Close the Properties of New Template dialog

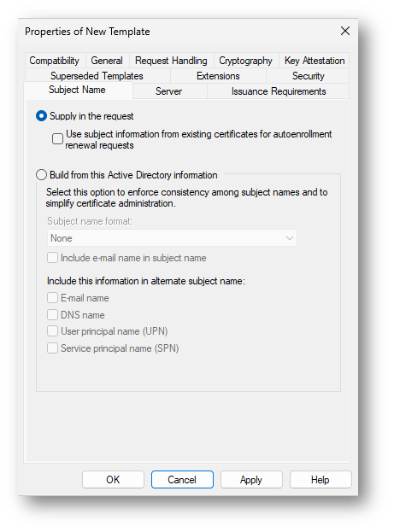tap(345, 31)
